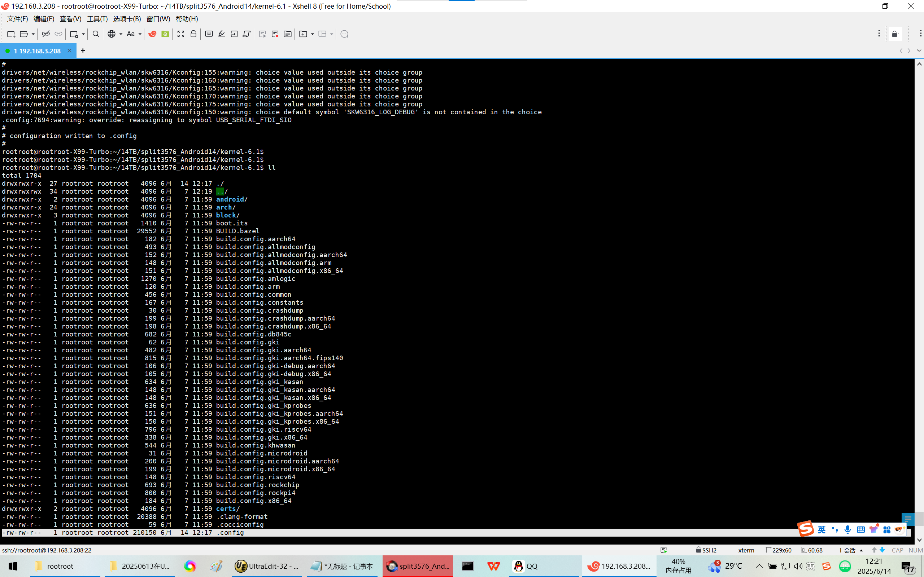Open the 工具(T) menu
The image size is (924, 577).
pyautogui.click(x=97, y=19)
